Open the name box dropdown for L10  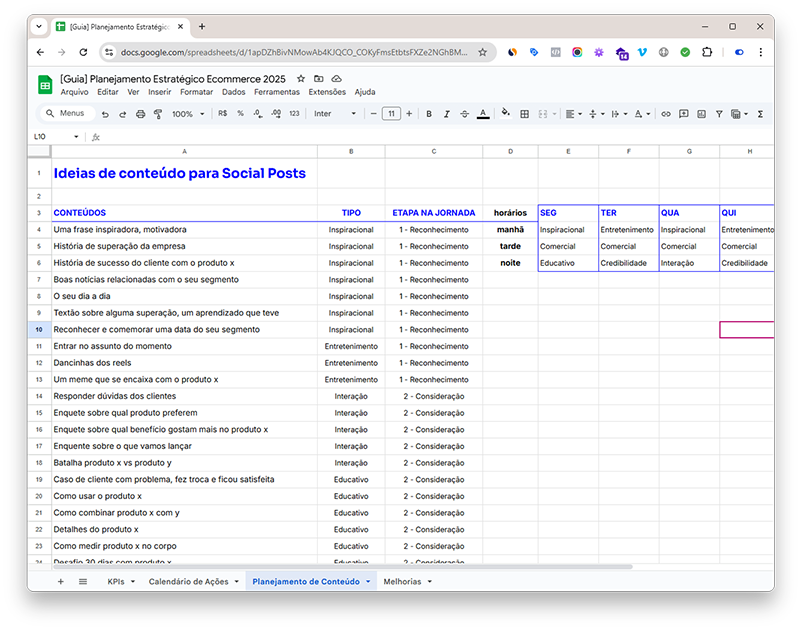(x=76, y=137)
